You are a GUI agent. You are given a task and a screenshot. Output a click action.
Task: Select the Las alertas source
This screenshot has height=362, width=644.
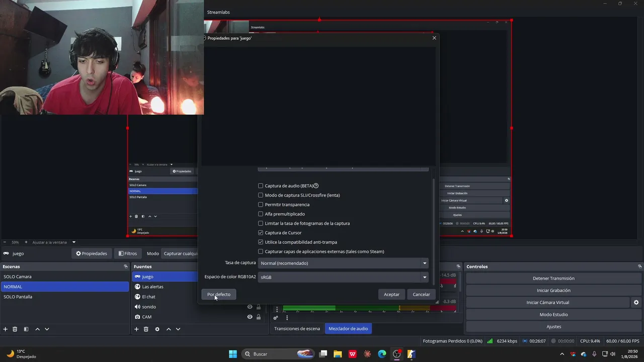coord(166,287)
